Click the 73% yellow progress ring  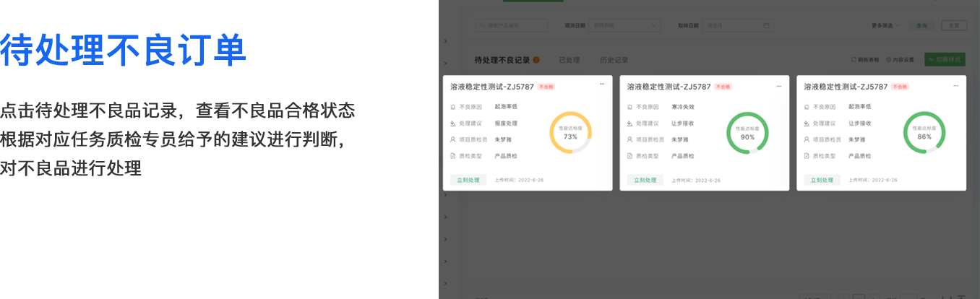(570, 133)
